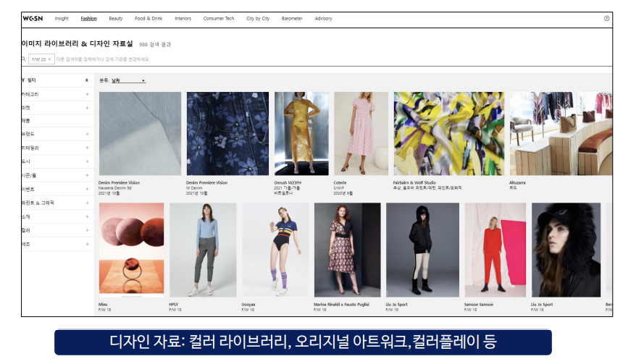The image size is (644, 364).
Task: Click the Mieu title link
Action: [x=103, y=305]
